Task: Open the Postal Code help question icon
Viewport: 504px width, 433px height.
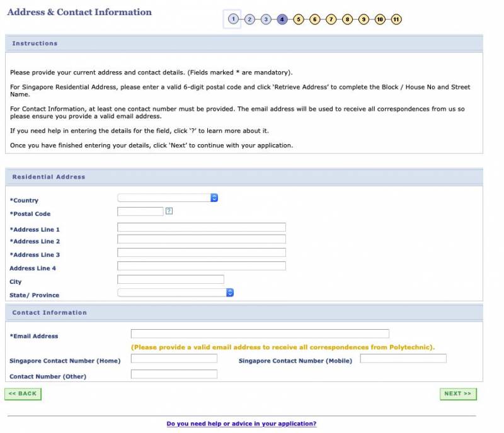Action: (169, 211)
